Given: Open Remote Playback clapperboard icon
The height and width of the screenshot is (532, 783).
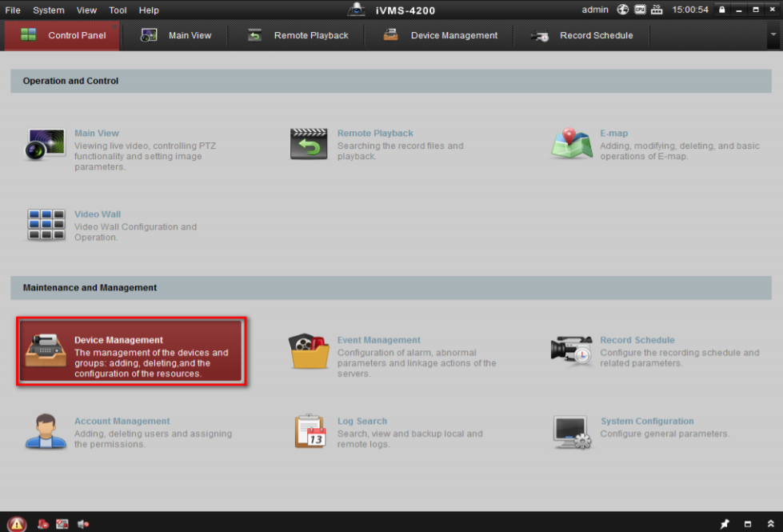Looking at the screenshot, I should 309,144.
